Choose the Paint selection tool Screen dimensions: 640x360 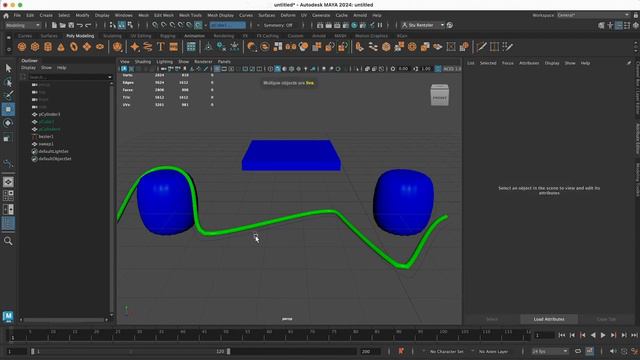(8, 96)
